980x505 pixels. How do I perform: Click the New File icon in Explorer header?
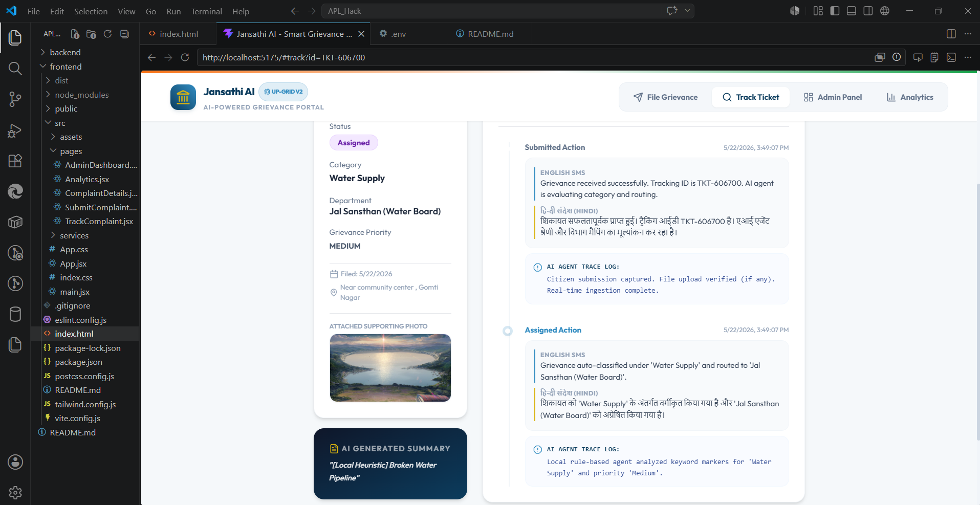coord(75,34)
